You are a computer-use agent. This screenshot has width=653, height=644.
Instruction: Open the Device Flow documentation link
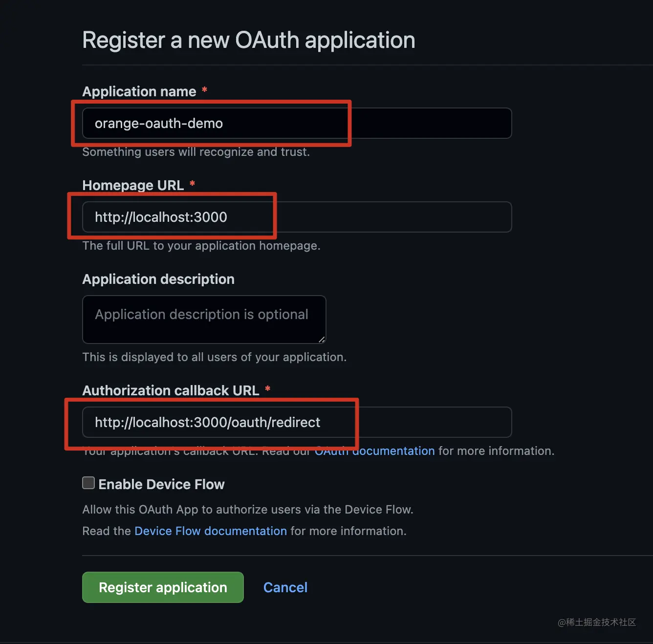tap(210, 531)
